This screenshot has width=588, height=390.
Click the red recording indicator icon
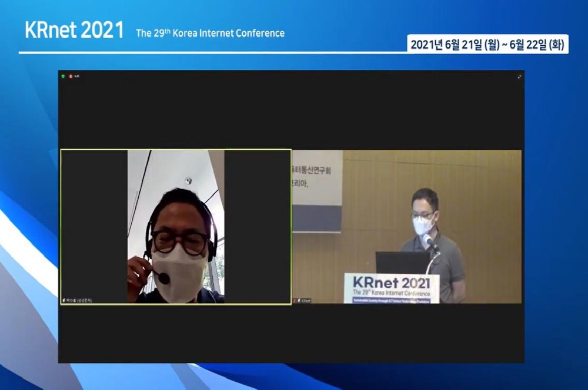click(x=71, y=76)
